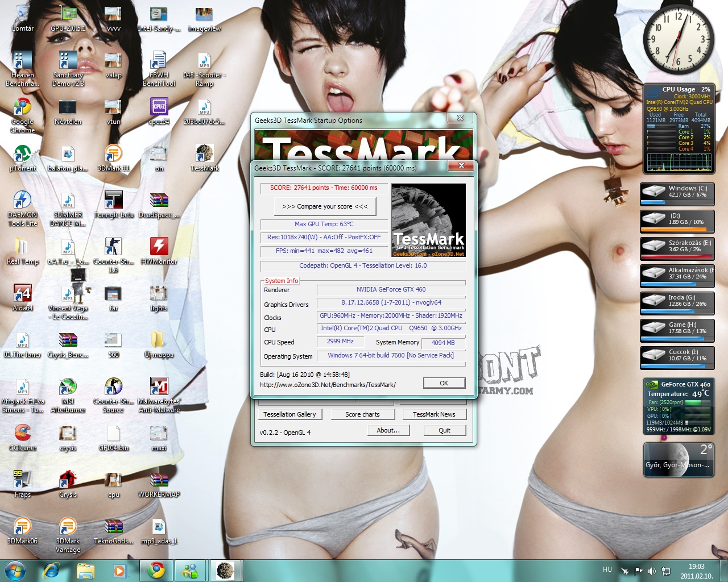Click OK in TessMark score dialog
This screenshot has width=728, height=582.
[x=444, y=383]
